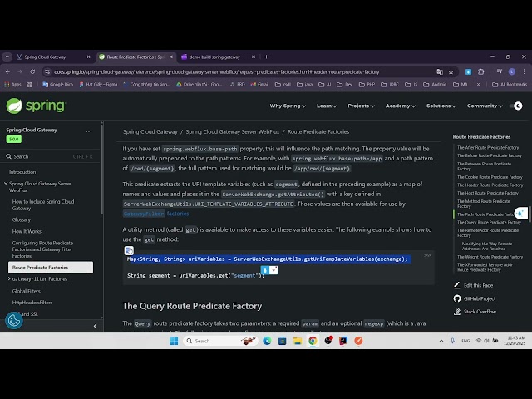Open the small dropdown arrow below the code selection
532x399 pixels.
(273, 270)
